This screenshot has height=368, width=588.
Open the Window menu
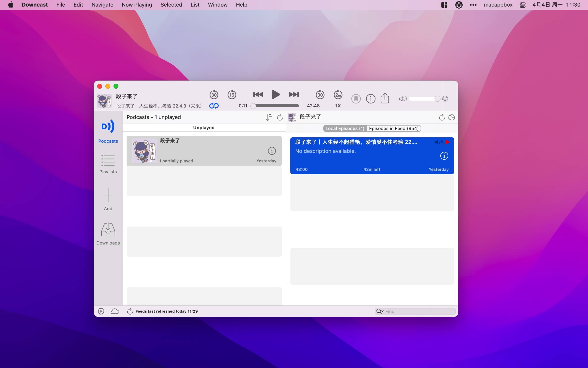[218, 5]
